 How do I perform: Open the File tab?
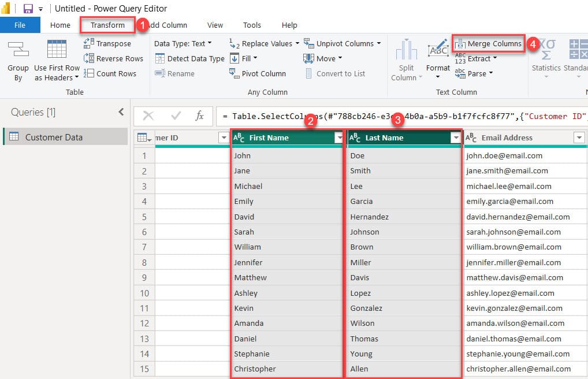[x=20, y=25]
